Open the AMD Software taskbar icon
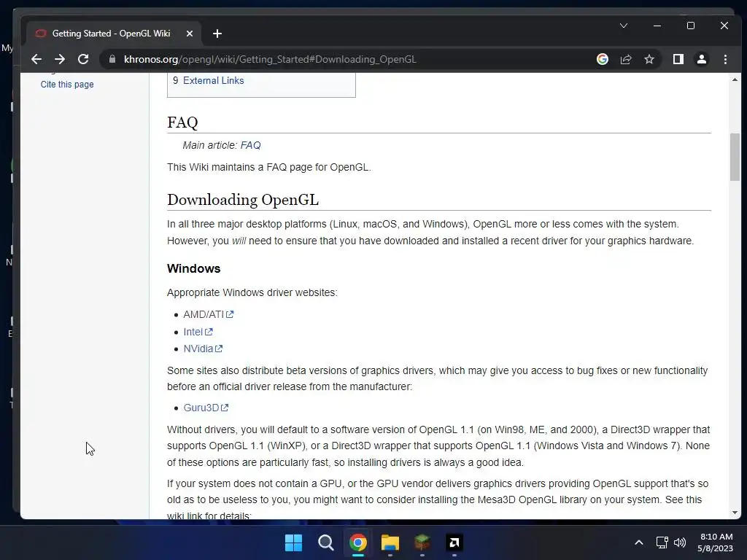The height and width of the screenshot is (560, 747). tap(454, 542)
